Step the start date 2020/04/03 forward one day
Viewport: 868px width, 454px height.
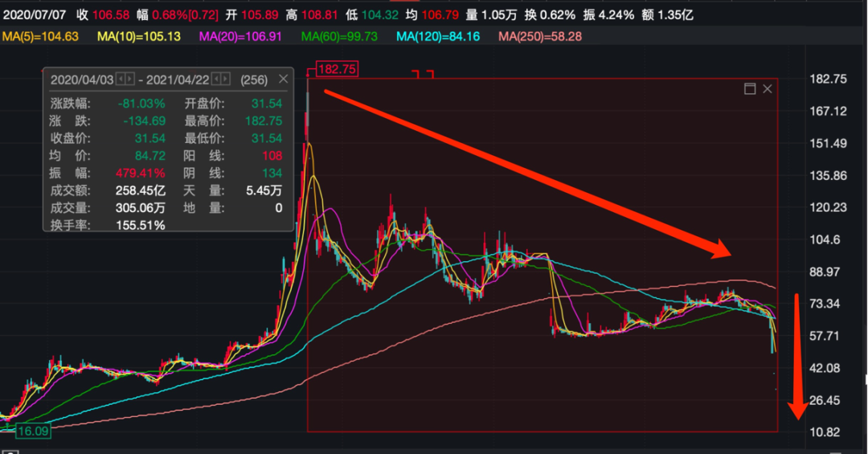(129, 80)
